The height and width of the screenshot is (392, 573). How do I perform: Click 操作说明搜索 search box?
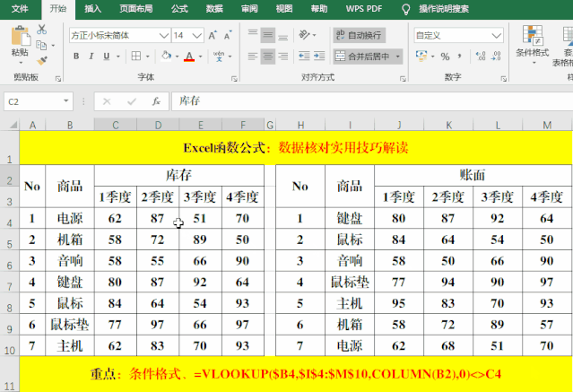pyautogui.click(x=456, y=8)
